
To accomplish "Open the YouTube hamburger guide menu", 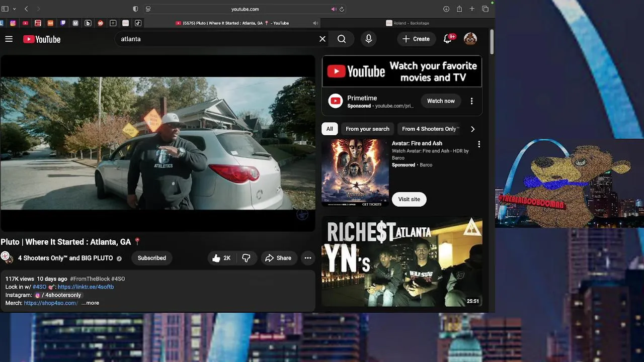I will tap(9, 39).
